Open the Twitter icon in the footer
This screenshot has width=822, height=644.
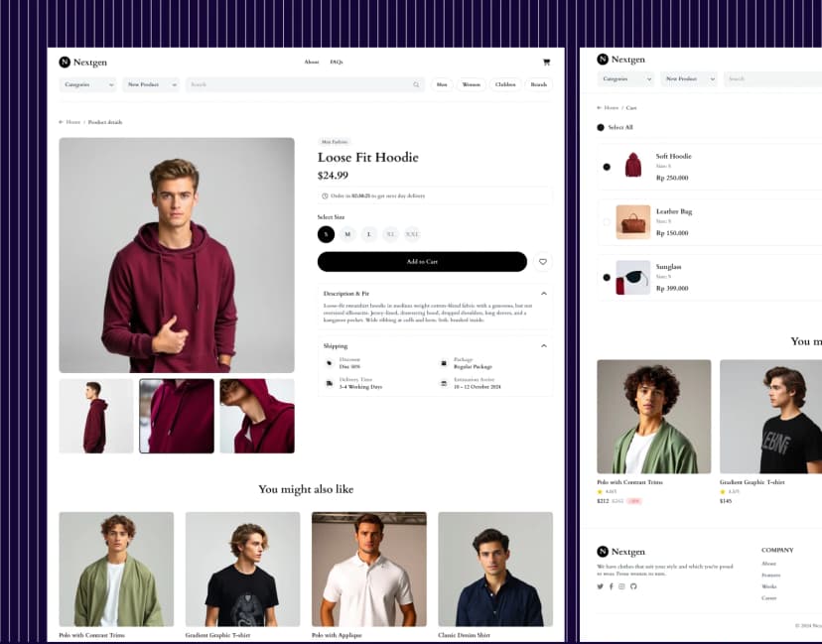[x=600, y=586]
